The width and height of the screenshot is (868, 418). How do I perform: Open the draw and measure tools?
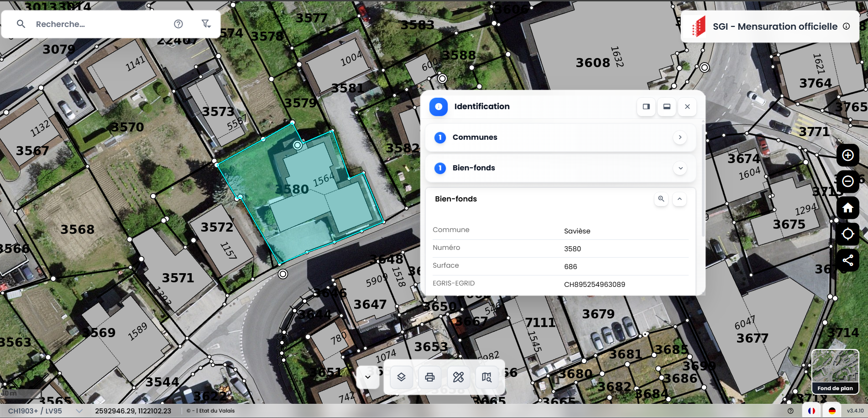(458, 377)
